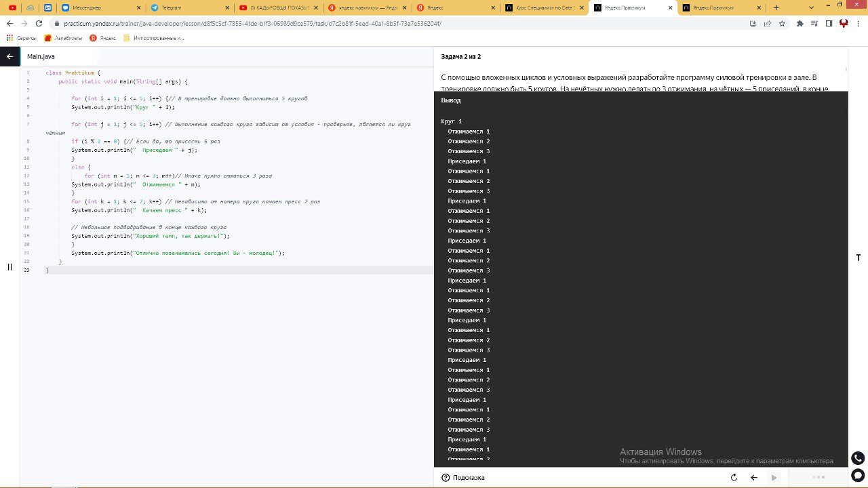Reload the page with browser refresh icon
Viewport: 868px width, 488px height.
pos(39,23)
